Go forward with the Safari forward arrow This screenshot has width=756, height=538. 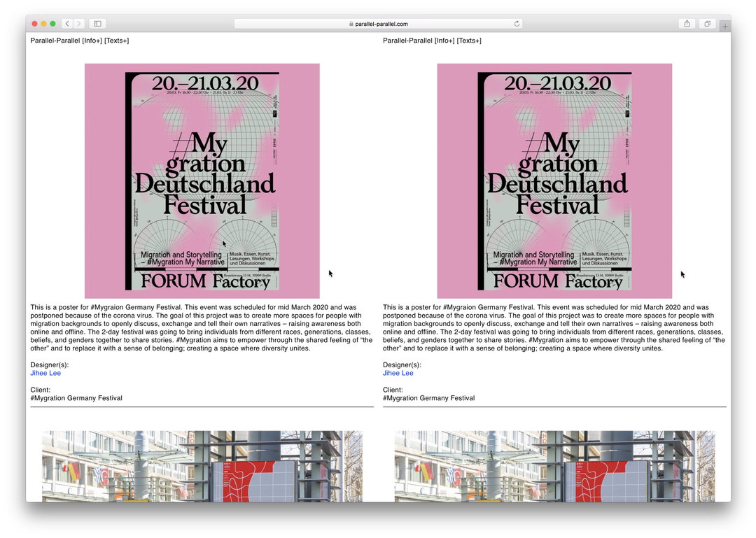click(x=79, y=24)
